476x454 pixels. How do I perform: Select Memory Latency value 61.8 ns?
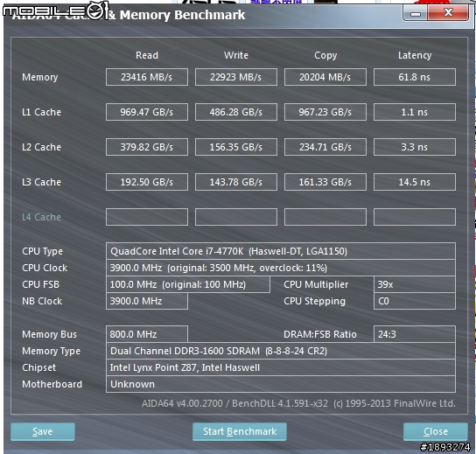point(415,77)
